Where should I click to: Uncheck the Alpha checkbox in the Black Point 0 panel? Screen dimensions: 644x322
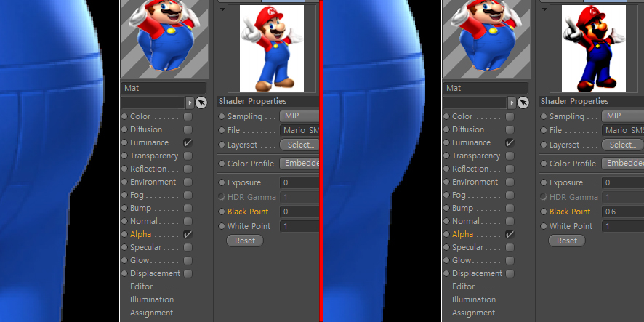188,234
